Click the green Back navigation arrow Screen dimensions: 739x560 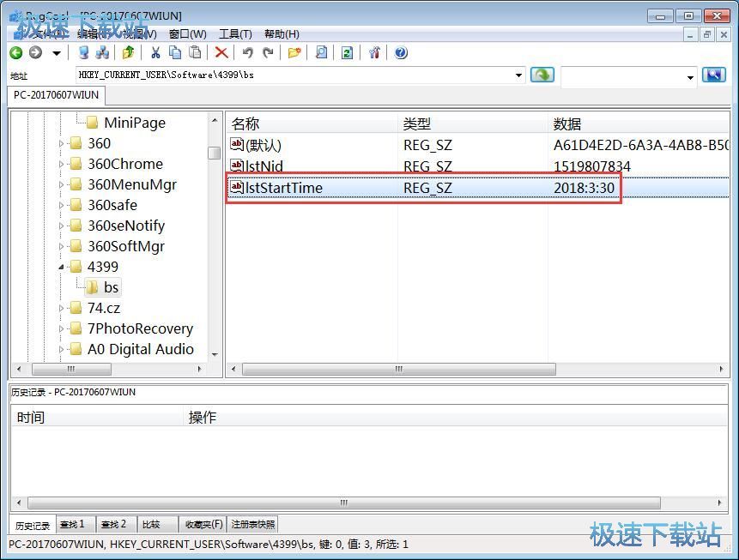click(x=15, y=53)
